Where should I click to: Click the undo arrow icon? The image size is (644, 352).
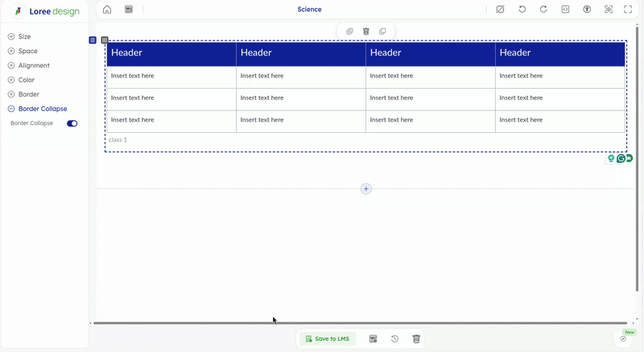pos(522,10)
